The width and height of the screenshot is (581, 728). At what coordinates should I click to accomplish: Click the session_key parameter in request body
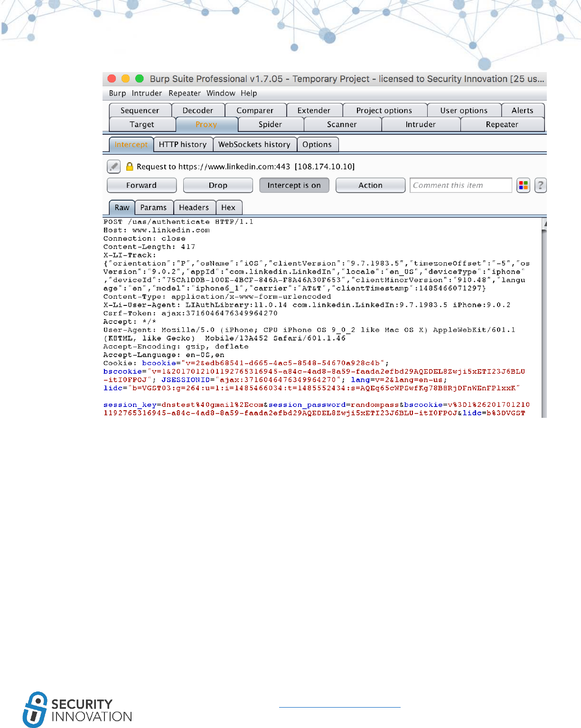(x=130, y=405)
